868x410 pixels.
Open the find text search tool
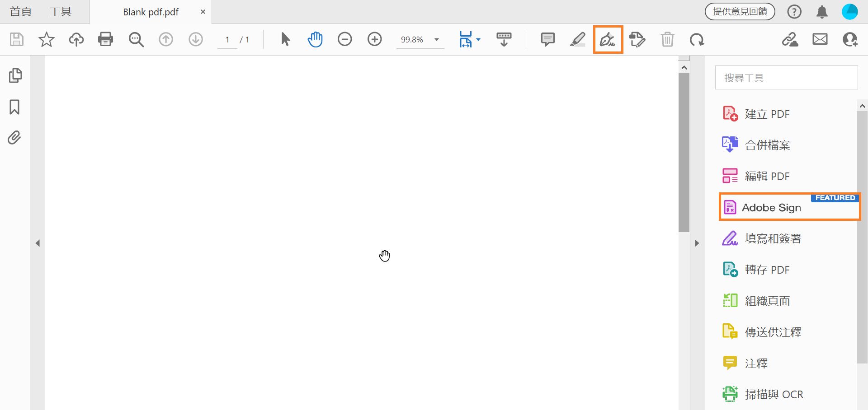136,40
